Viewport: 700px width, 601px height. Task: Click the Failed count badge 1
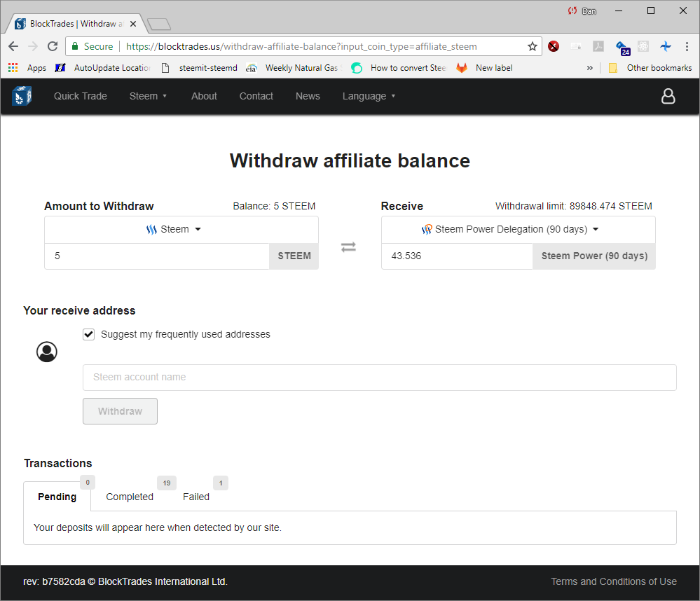[221, 483]
